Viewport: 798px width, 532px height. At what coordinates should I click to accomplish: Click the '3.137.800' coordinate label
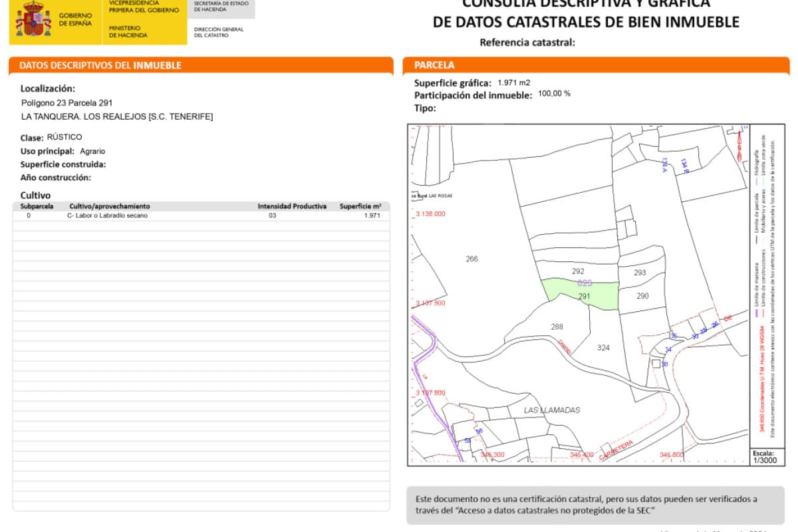pos(430,392)
